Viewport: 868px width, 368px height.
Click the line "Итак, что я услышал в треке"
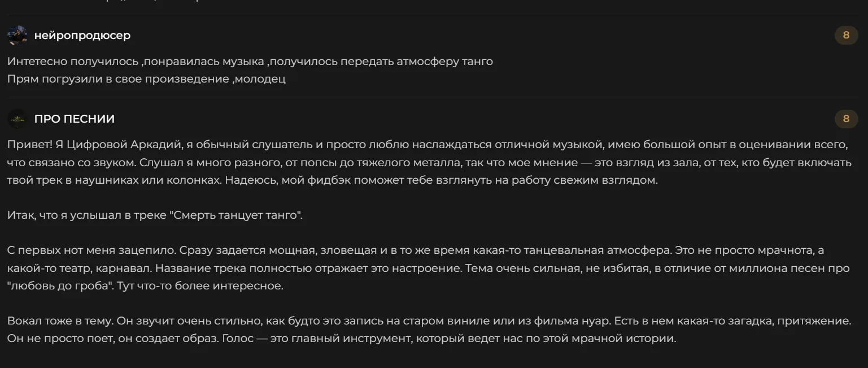(155, 215)
